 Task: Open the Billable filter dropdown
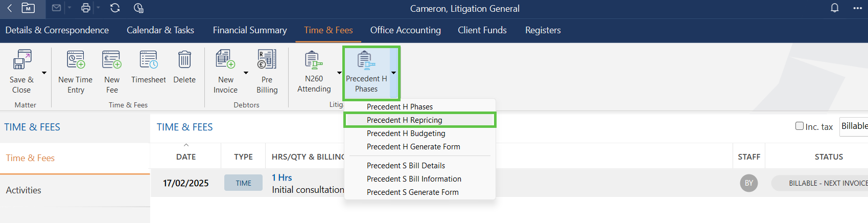[x=853, y=126]
